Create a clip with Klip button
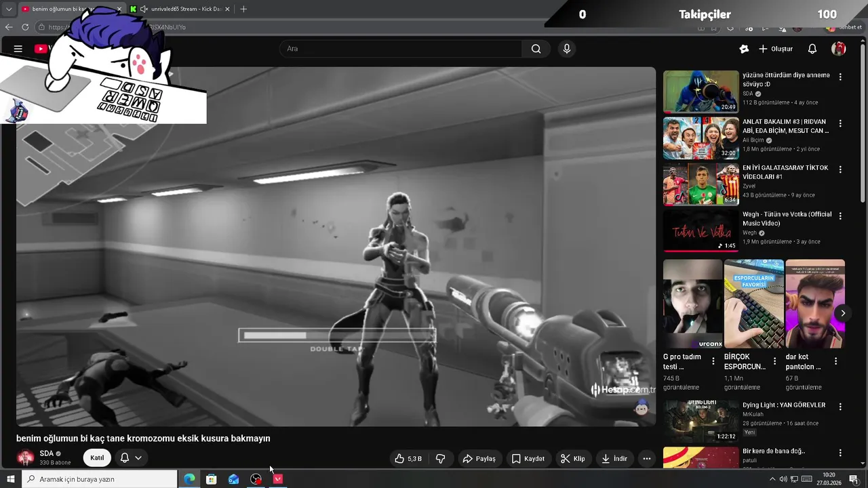This screenshot has width=868, height=488. click(x=573, y=459)
